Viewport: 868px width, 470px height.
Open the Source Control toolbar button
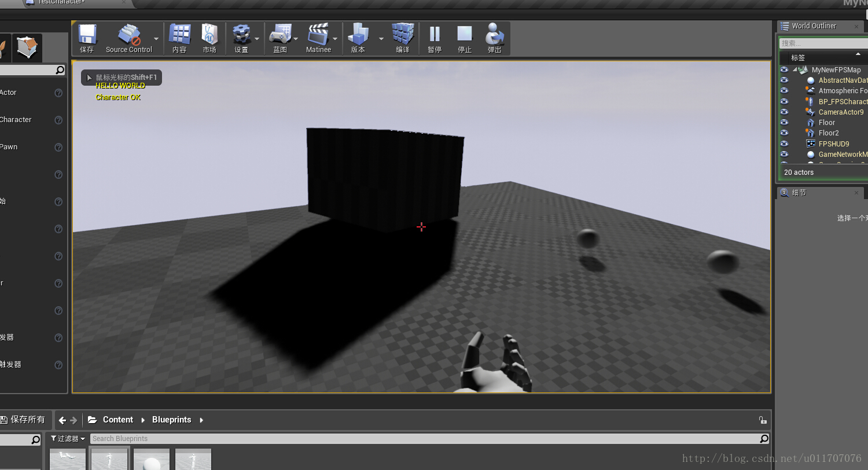pyautogui.click(x=128, y=39)
